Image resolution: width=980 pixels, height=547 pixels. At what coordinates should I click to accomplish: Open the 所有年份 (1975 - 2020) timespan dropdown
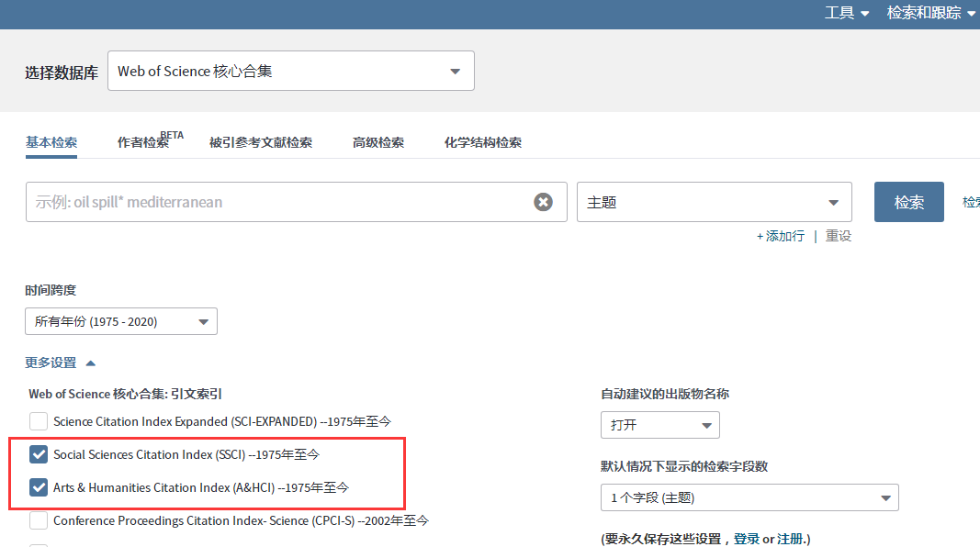121,321
